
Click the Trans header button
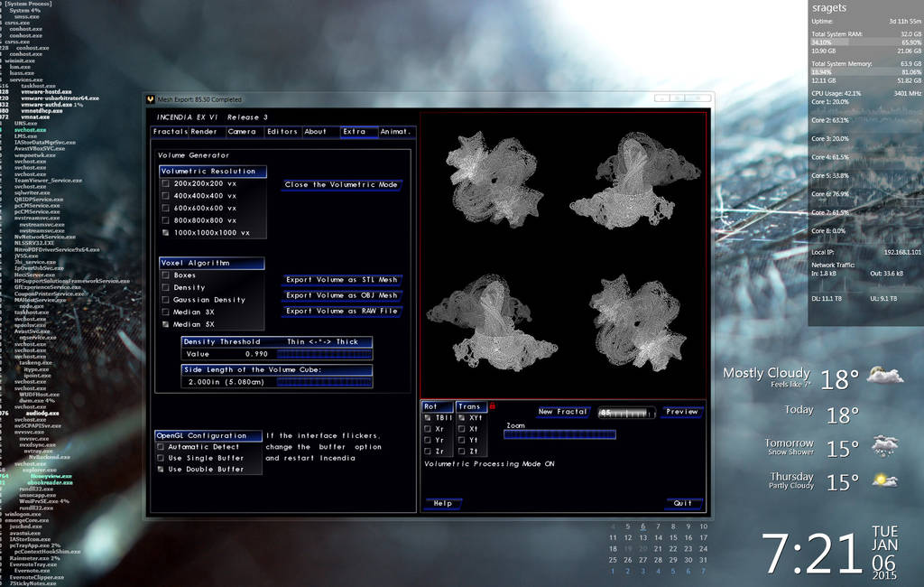[471, 407]
